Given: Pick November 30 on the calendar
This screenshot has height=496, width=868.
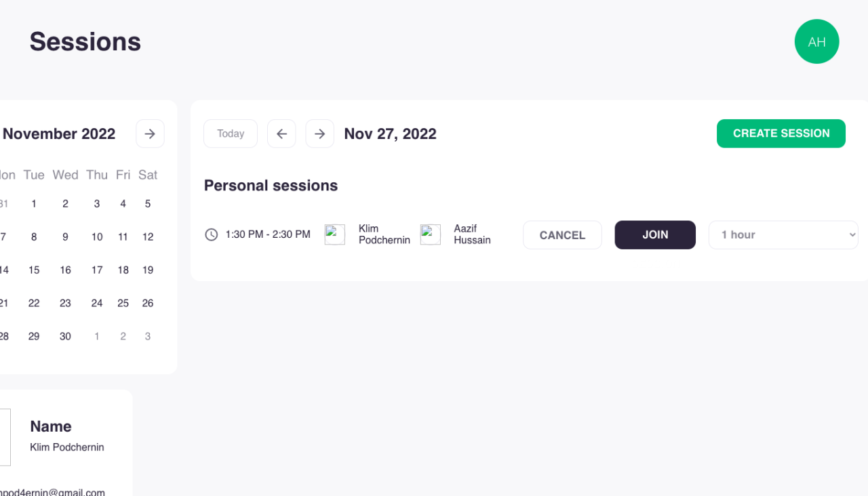Looking at the screenshot, I should click(65, 336).
